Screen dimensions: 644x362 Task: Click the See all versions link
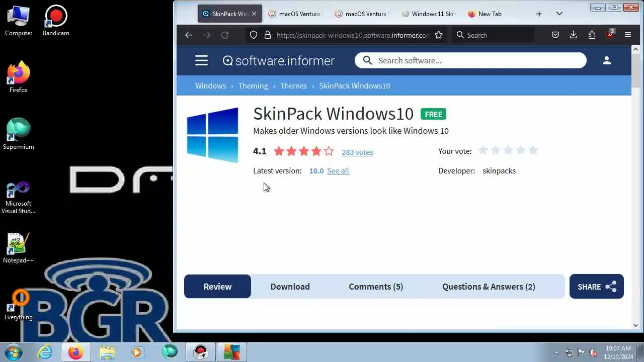[338, 171]
